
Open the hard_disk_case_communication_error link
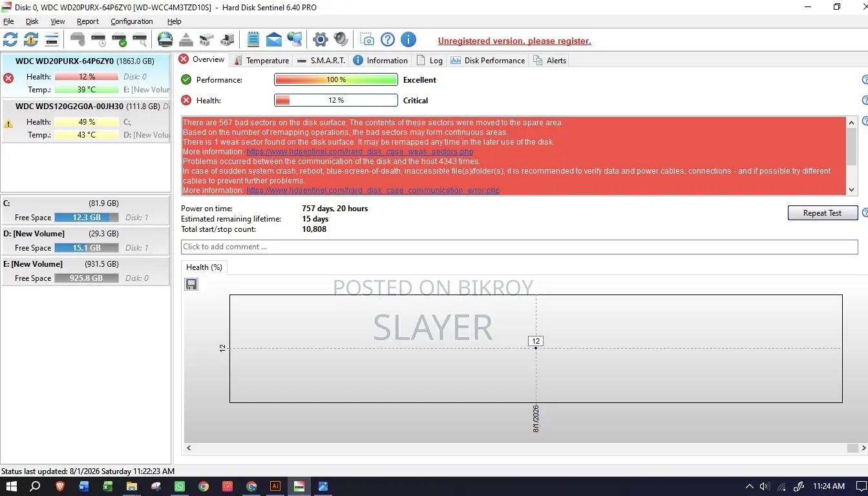pyautogui.click(x=373, y=191)
